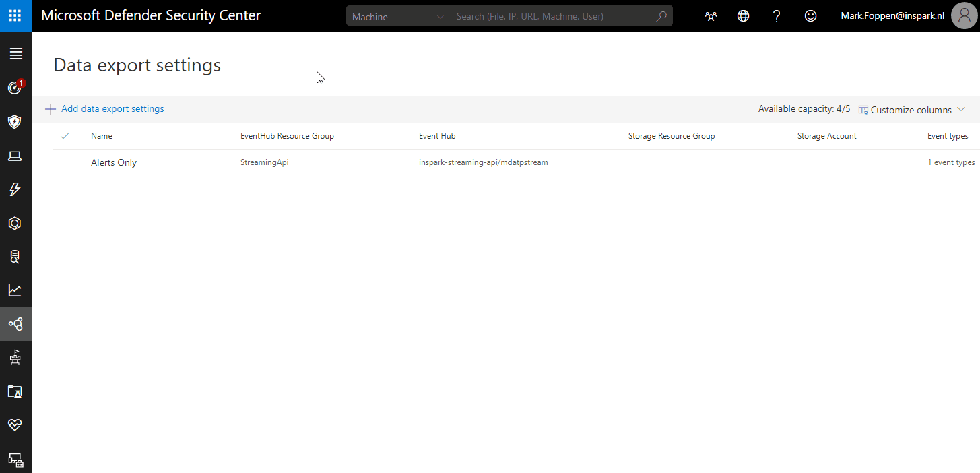This screenshot has height=473, width=980.
Task: Open the line chart reports icon
Action: [15, 290]
